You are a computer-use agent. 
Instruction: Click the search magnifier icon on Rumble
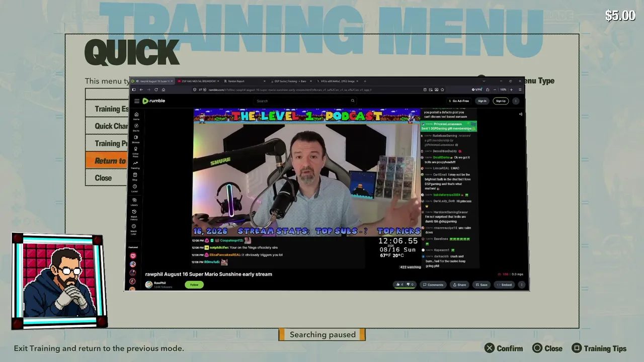(353, 101)
